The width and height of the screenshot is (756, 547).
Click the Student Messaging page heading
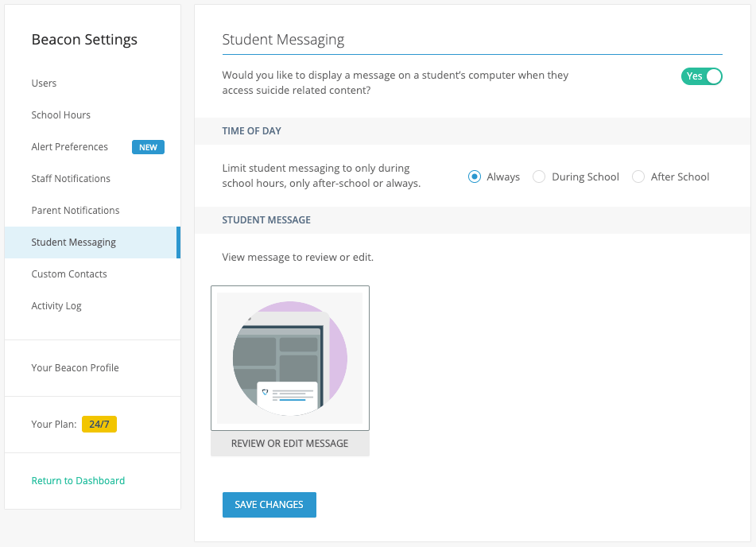[x=283, y=40]
